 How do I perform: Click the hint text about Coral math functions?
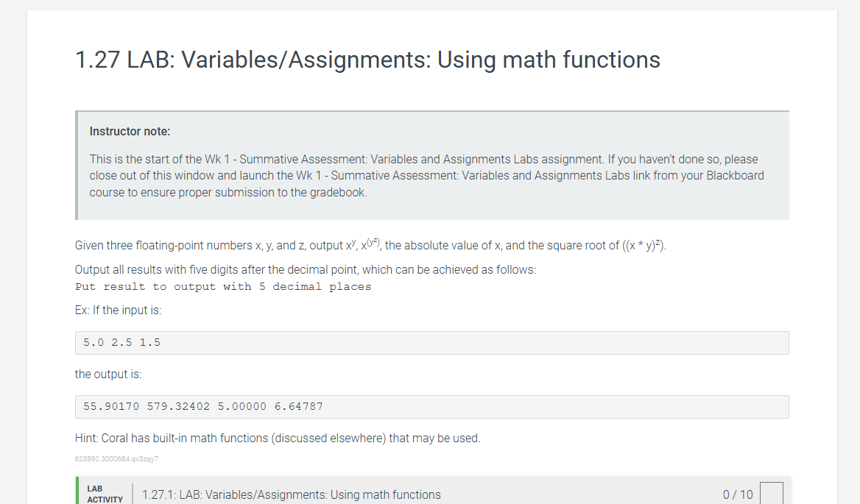pyautogui.click(x=277, y=438)
